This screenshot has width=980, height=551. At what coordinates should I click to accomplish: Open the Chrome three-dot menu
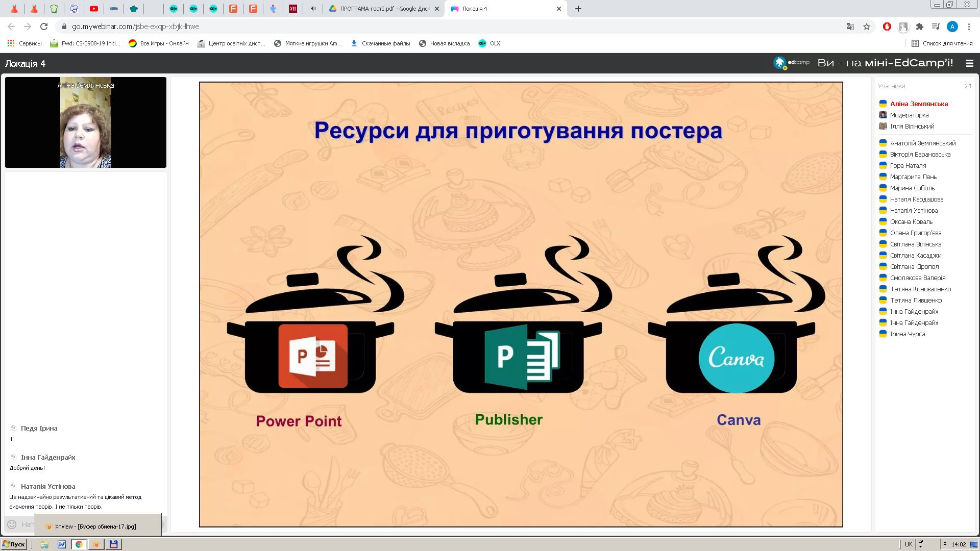click(x=969, y=27)
